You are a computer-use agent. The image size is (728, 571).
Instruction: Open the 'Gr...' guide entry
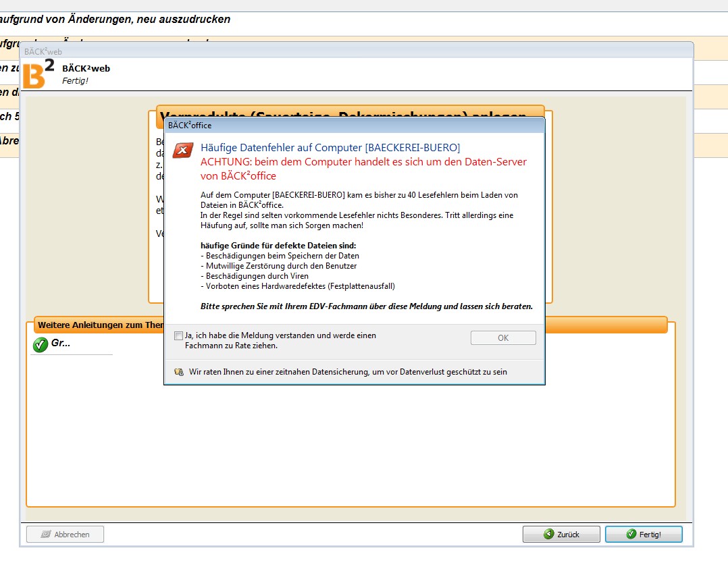click(61, 344)
